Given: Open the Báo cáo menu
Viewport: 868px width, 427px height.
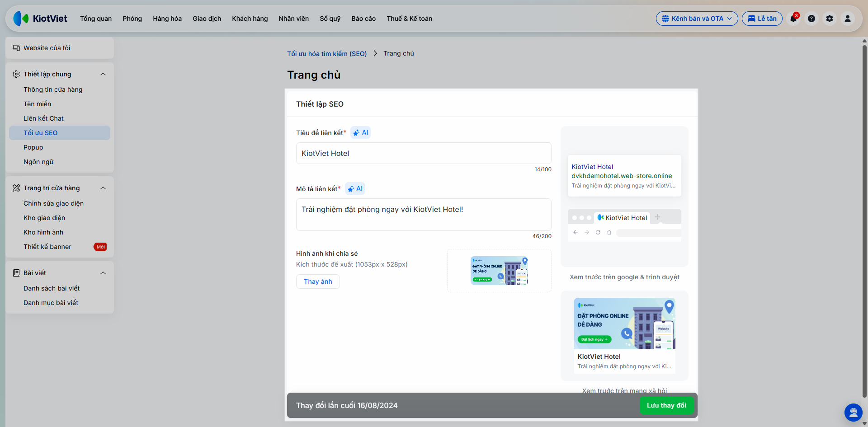Looking at the screenshot, I should (363, 19).
